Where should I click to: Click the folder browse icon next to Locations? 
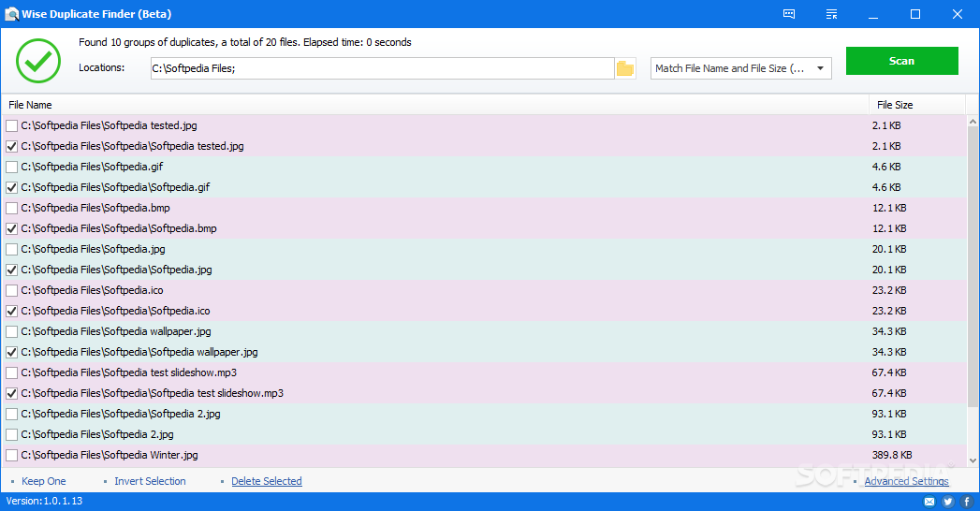click(625, 68)
